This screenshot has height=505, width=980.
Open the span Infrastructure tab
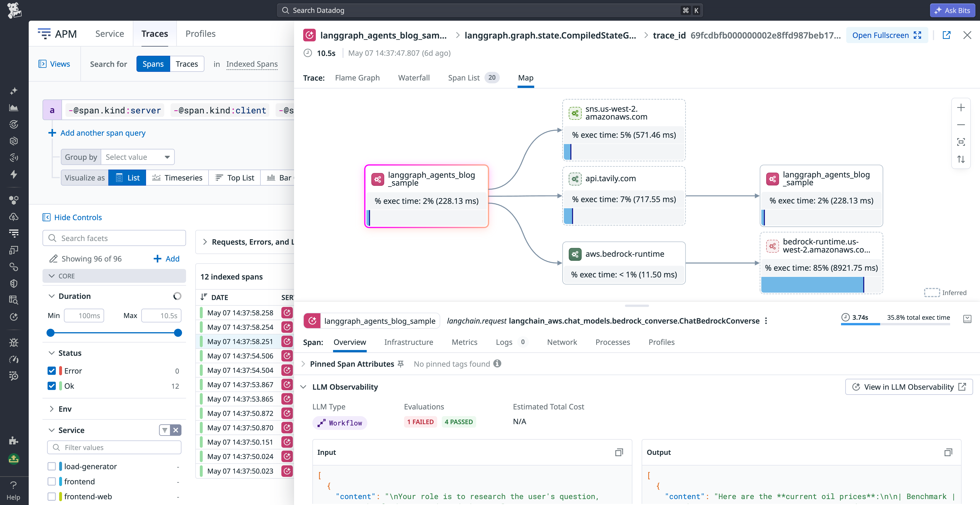(409, 342)
